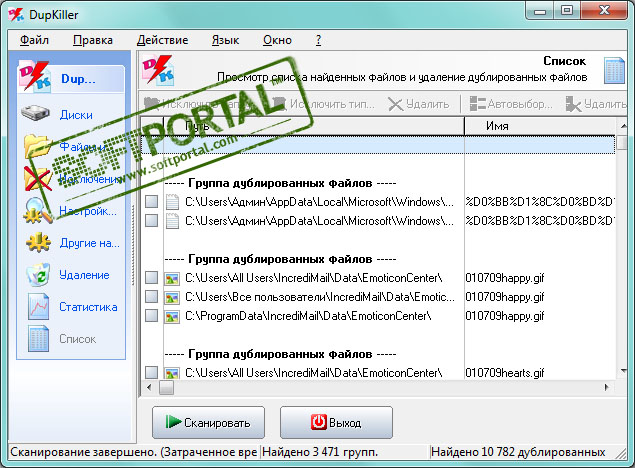Click image icon of 010709hearts.gif row
This screenshot has height=468, width=635.
click(x=172, y=373)
